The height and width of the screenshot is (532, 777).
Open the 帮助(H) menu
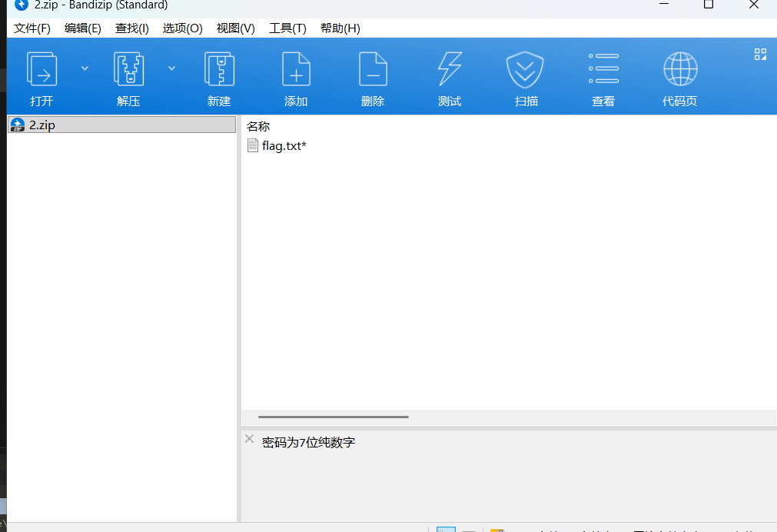pos(340,28)
